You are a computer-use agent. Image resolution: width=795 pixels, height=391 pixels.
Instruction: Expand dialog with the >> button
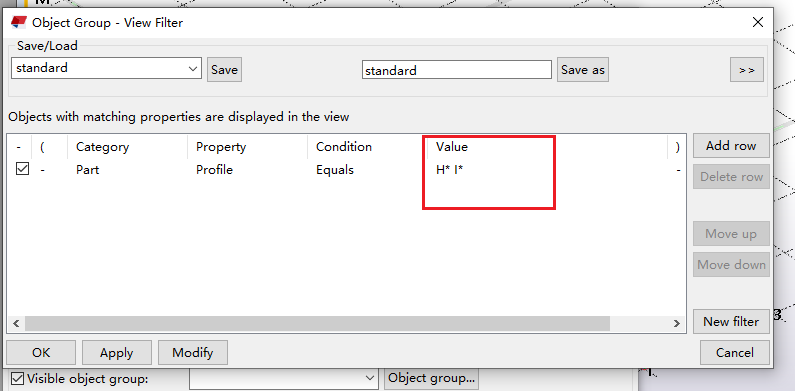click(746, 70)
